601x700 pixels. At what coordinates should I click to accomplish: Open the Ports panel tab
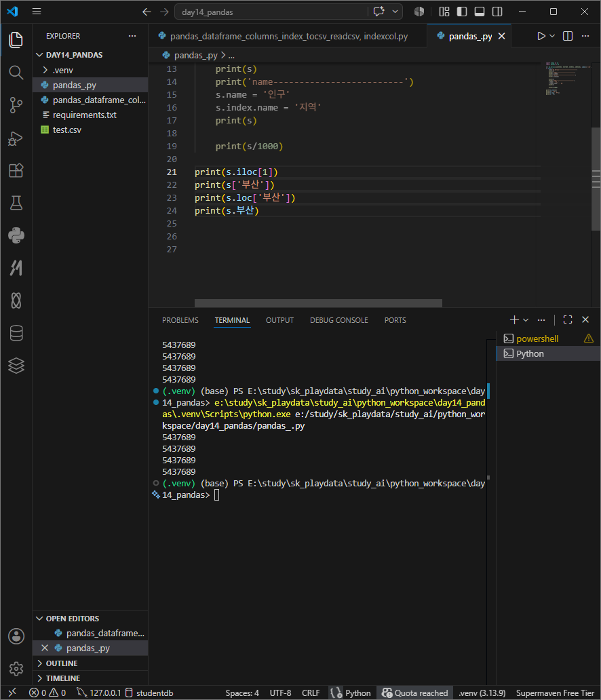(395, 320)
